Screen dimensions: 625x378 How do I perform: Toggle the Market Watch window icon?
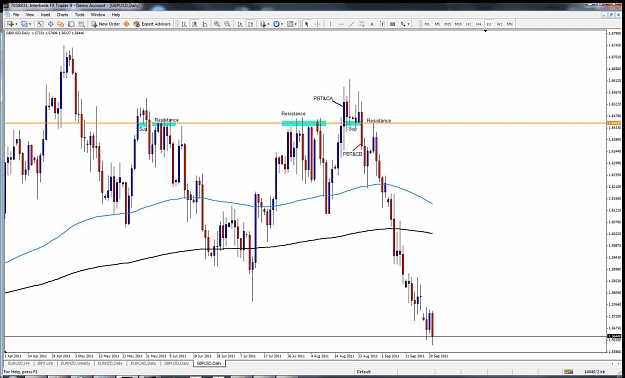click(x=40, y=24)
